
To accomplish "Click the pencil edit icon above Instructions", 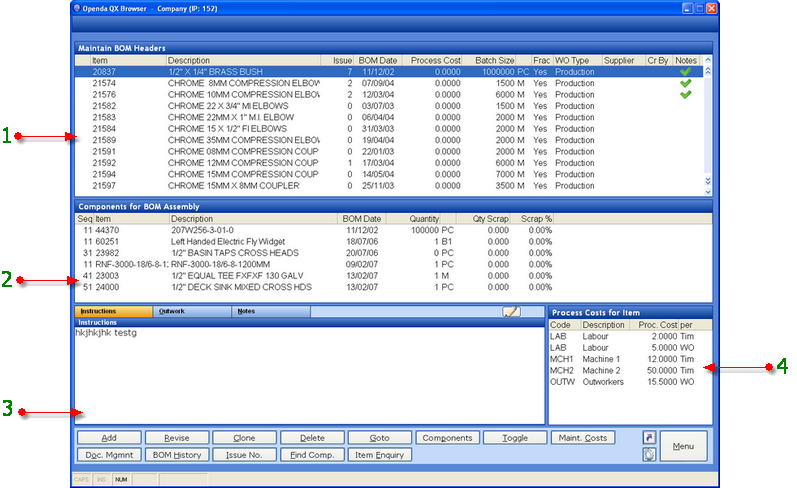I will pos(511,311).
